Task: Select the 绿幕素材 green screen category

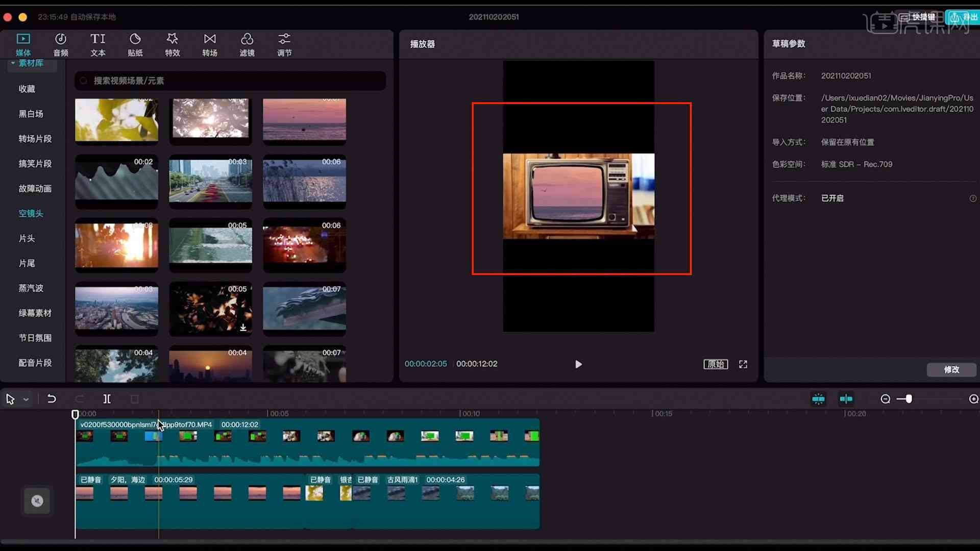Action: coord(35,313)
